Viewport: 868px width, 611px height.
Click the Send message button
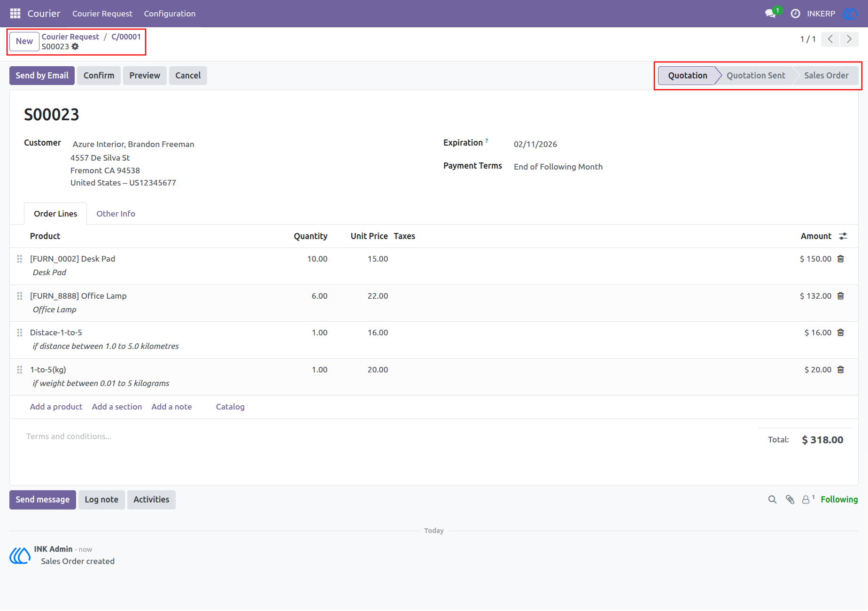click(43, 500)
